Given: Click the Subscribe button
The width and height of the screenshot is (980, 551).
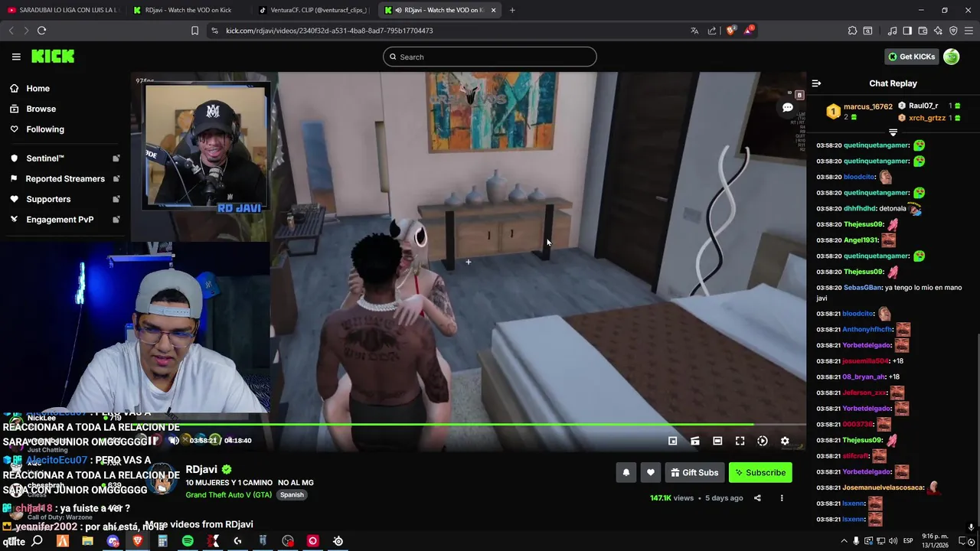Looking at the screenshot, I should click(x=760, y=473).
